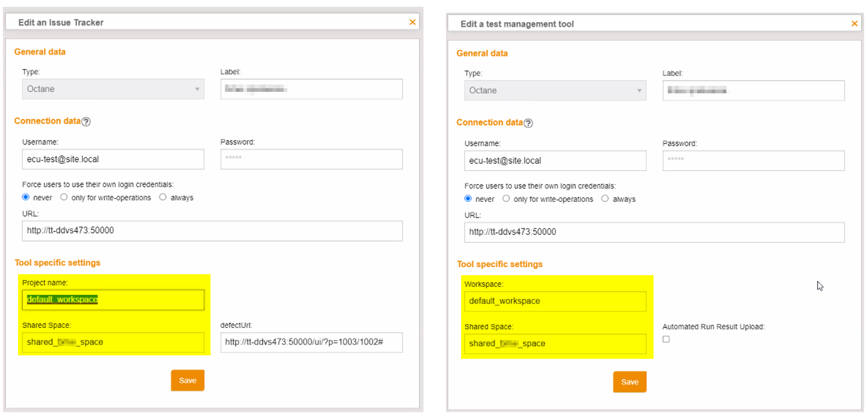The width and height of the screenshot is (868, 416).
Task: Choose 'only for write-operations' in test management dialog
Action: click(x=506, y=198)
